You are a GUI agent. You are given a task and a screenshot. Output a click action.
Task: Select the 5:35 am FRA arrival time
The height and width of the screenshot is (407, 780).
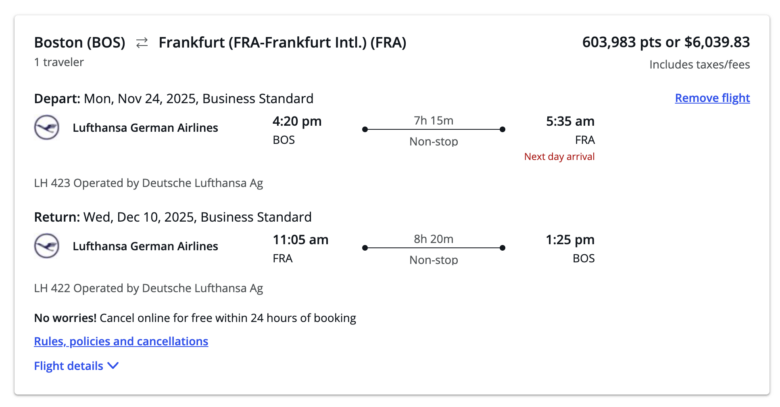(570, 122)
